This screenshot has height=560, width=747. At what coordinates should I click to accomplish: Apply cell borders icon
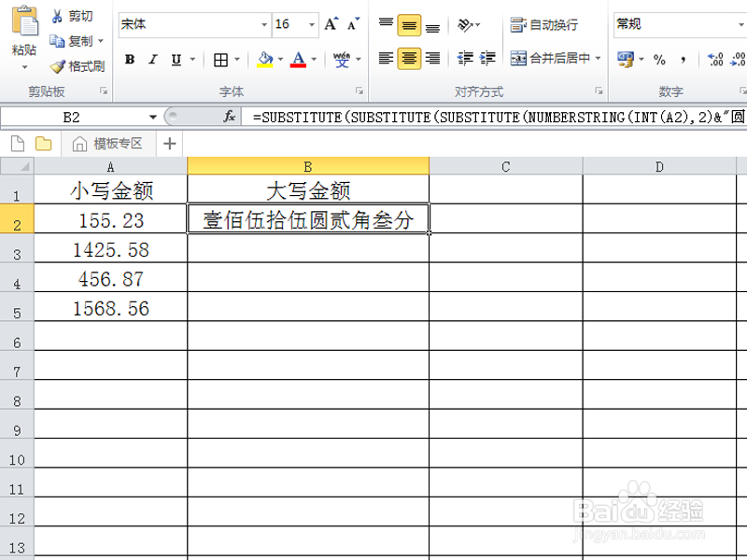220,60
